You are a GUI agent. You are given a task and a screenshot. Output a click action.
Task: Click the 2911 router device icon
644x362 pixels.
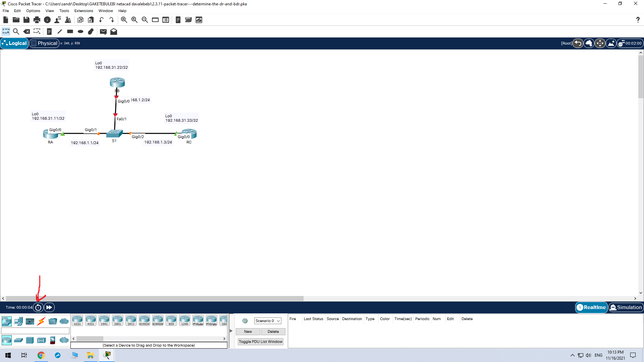(131, 320)
